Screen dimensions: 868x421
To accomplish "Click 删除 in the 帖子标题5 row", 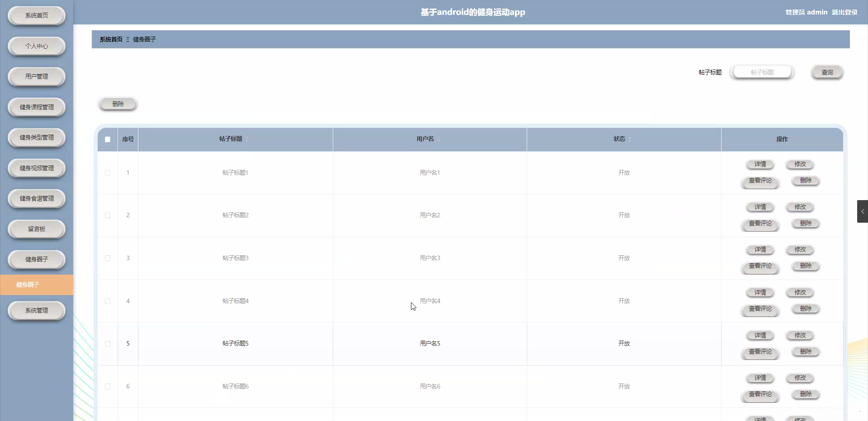I will [x=806, y=352].
